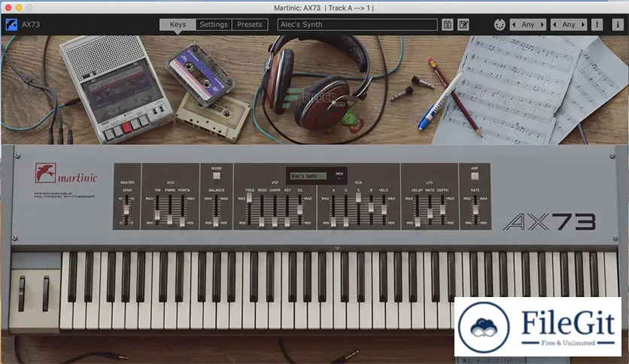
Task: Click the ARP RATE slider
Action: coord(476,211)
